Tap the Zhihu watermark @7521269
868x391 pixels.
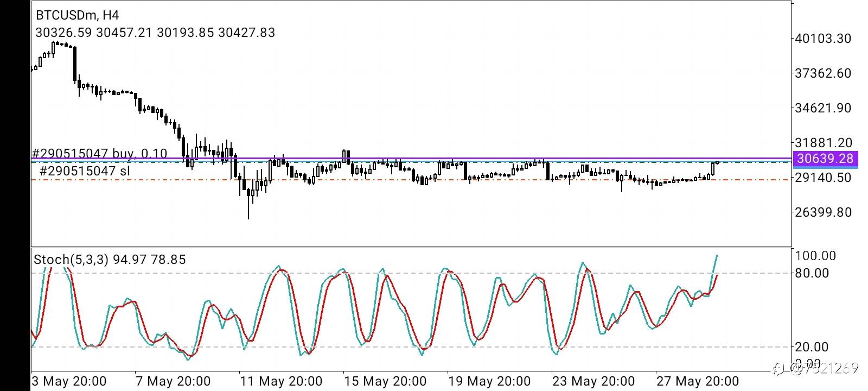pyautogui.click(x=816, y=369)
